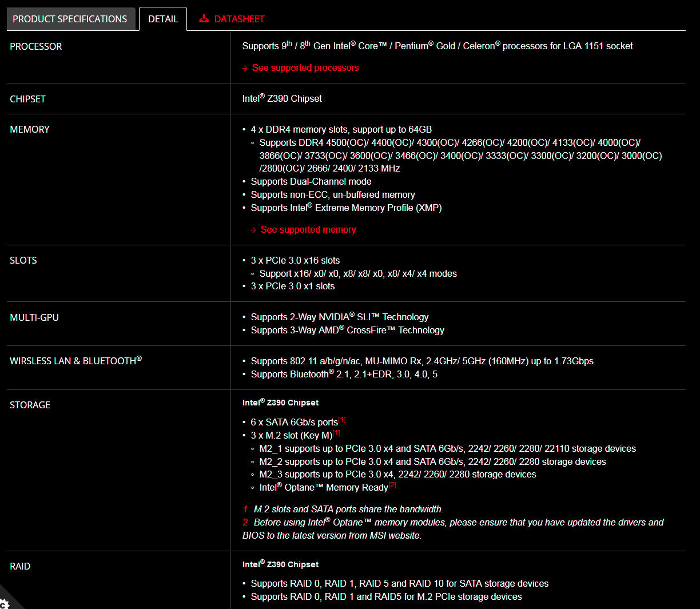Click the Datasheet download icon
This screenshot has height=609, width=700.
pos(204,19)
